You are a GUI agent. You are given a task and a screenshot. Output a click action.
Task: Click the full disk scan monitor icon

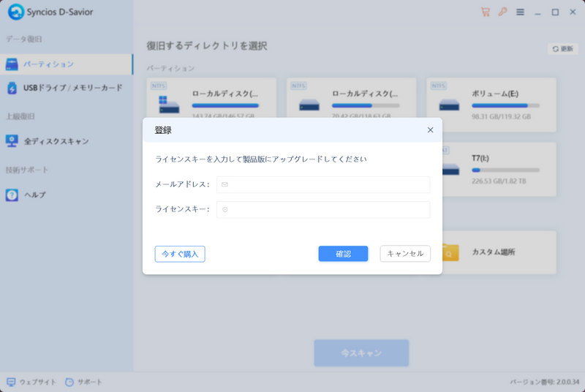pyautogui.click(x=12, y=141)
